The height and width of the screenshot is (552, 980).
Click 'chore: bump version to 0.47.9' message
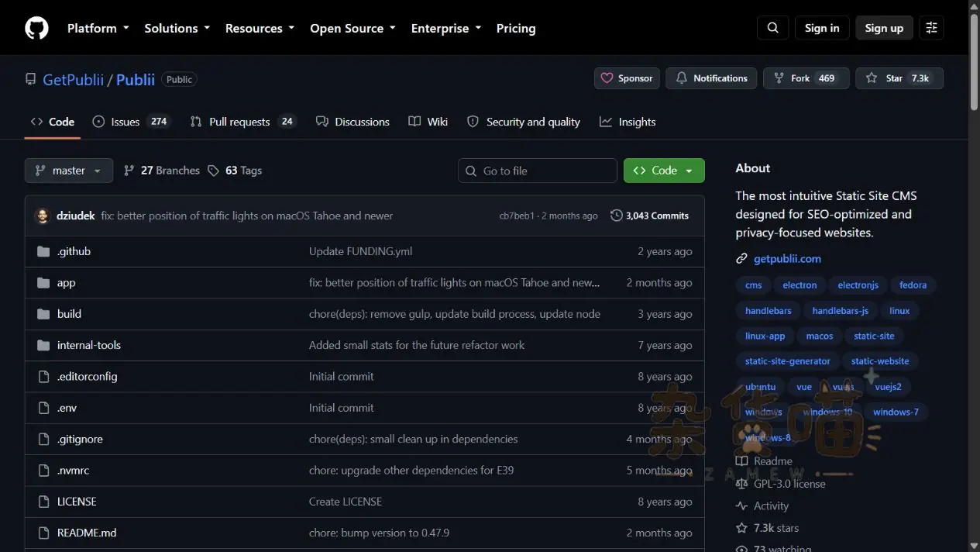(379, 533)
